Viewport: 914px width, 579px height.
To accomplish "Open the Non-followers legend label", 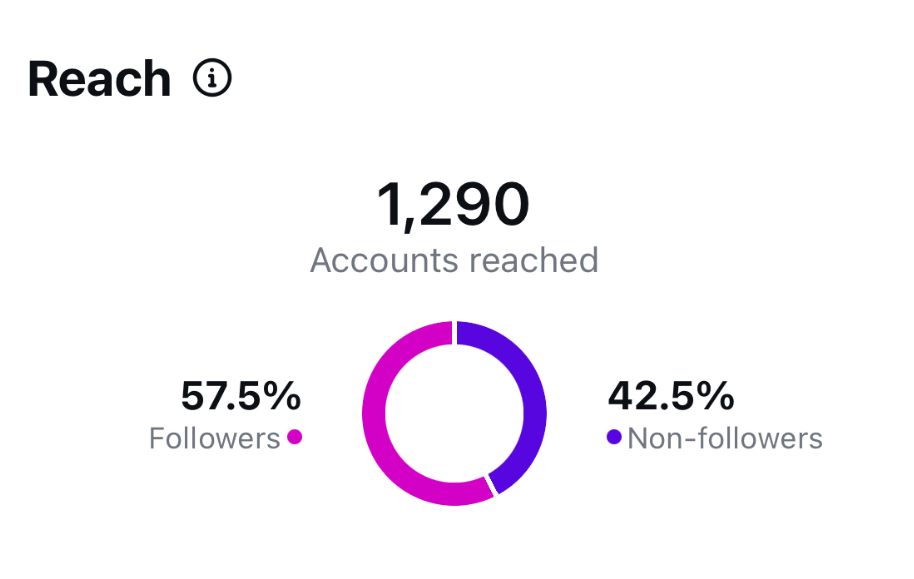I will pos(725,438).
